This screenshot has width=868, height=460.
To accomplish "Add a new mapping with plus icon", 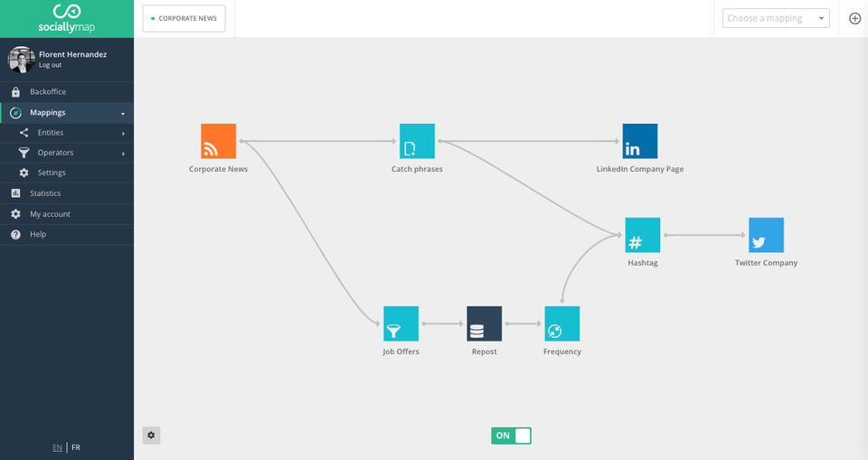I will point(854,18).
